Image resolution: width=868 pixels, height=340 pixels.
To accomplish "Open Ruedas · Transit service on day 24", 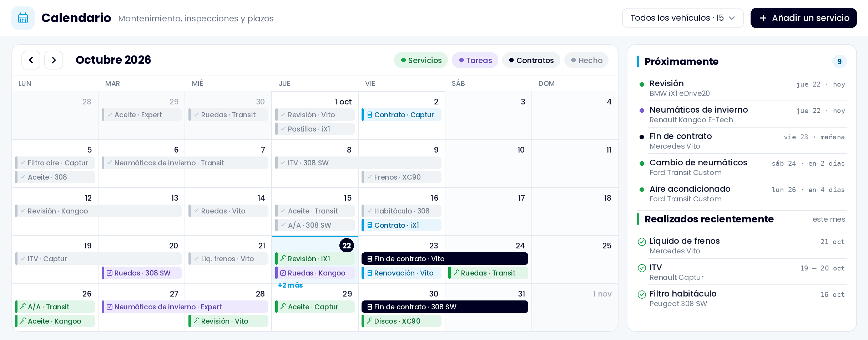I will coord(488,273).
